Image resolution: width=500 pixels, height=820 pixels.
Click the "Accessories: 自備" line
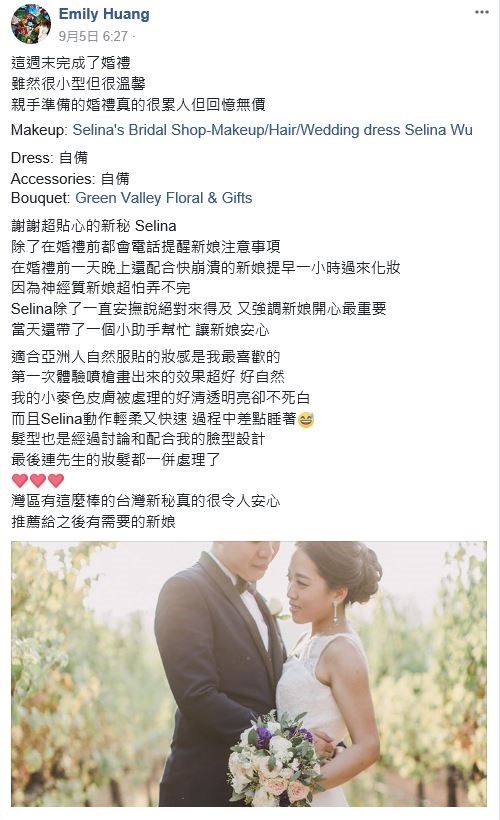[70, 179]
